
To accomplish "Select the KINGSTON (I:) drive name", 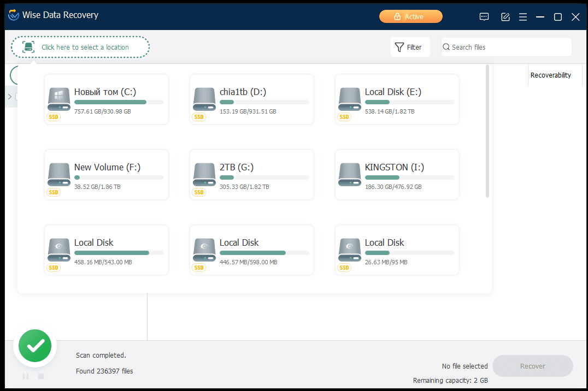I will coord(395,167).
